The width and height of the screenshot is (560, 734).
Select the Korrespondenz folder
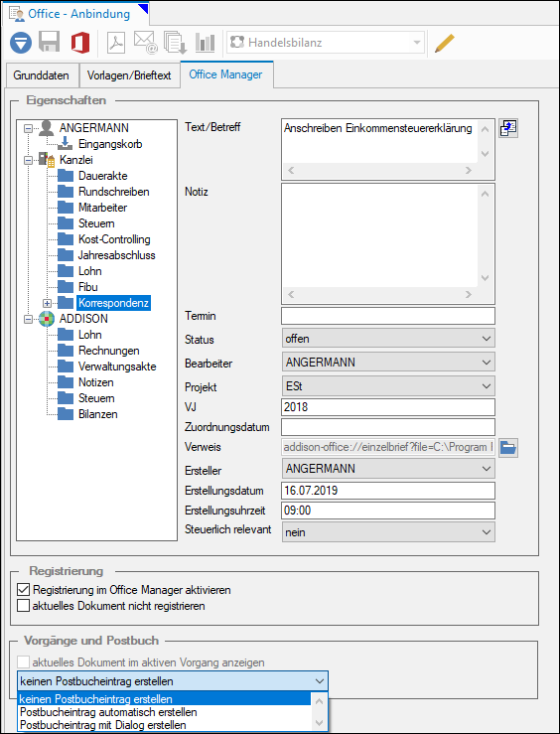pyautogui.click(x=113, y=303)
